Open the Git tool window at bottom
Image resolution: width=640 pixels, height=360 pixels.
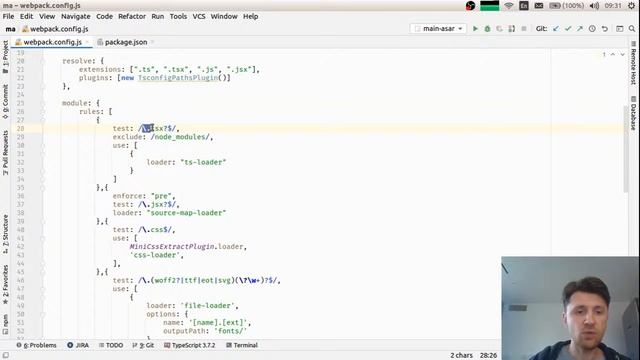click(143, 345)
